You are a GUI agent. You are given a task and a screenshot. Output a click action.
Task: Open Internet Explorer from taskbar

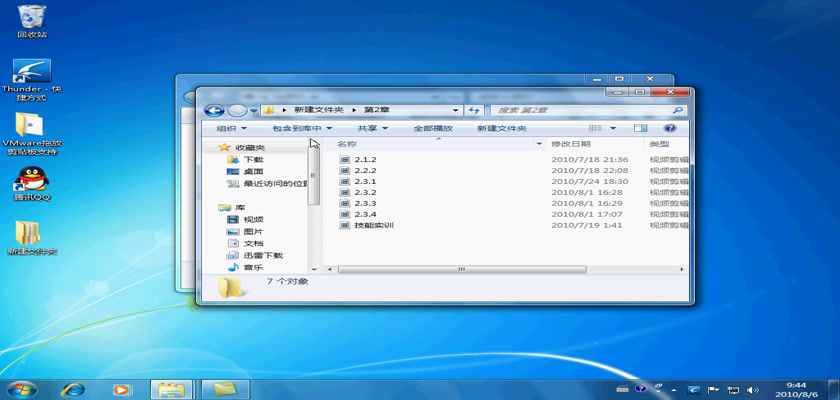tap(72, 388)
